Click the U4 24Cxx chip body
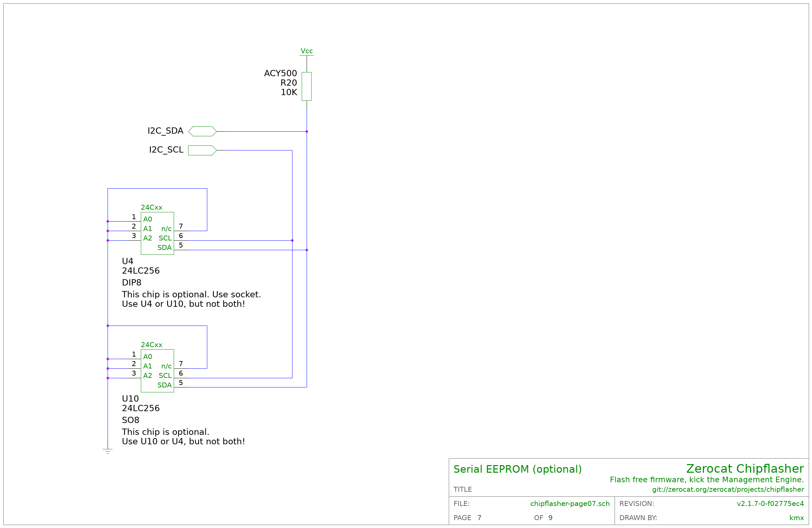Viewport: 812px width, 528px height. (157, 233)
